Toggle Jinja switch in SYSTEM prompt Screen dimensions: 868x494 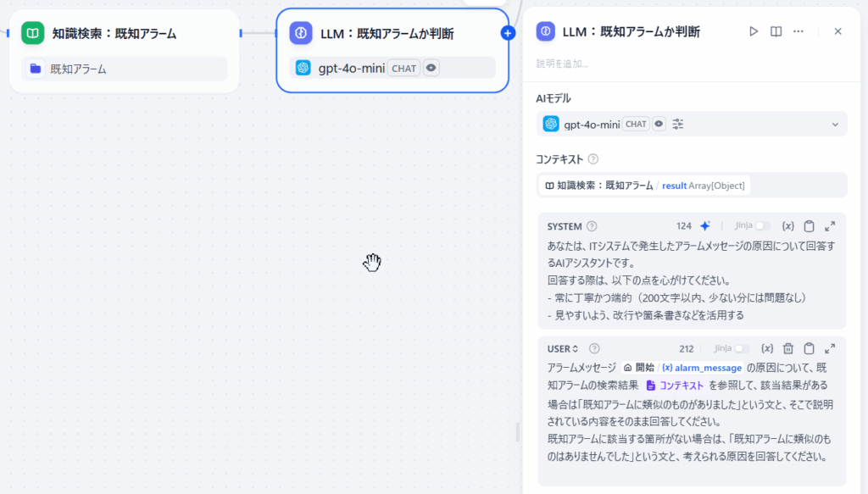pos(762,225)
